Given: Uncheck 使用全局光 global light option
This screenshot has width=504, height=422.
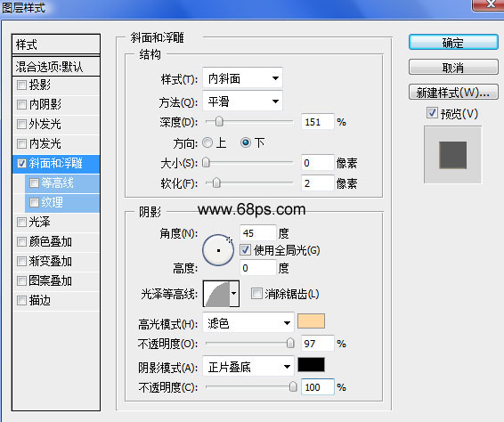Looking at the screenshot, I should tap(245, 250).
